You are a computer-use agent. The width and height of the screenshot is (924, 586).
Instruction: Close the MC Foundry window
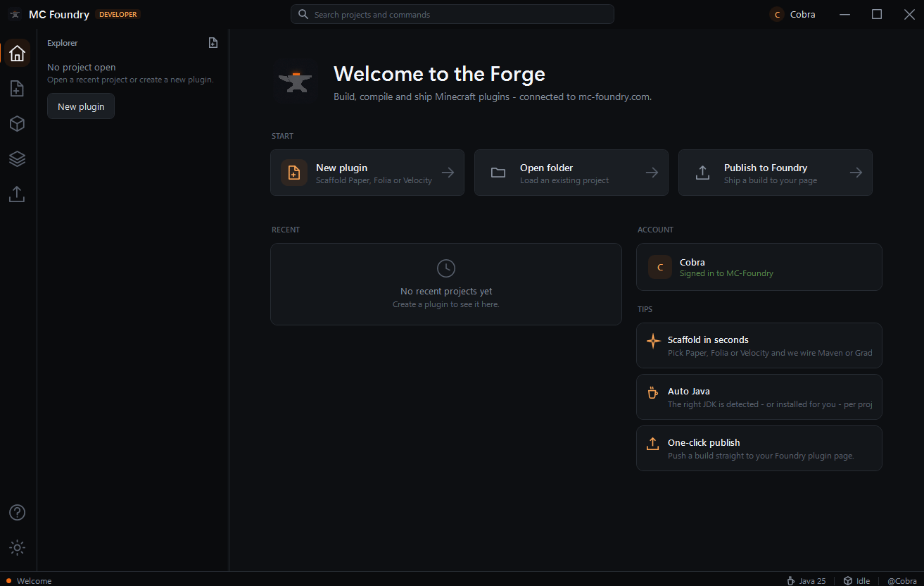pos(909,14)
